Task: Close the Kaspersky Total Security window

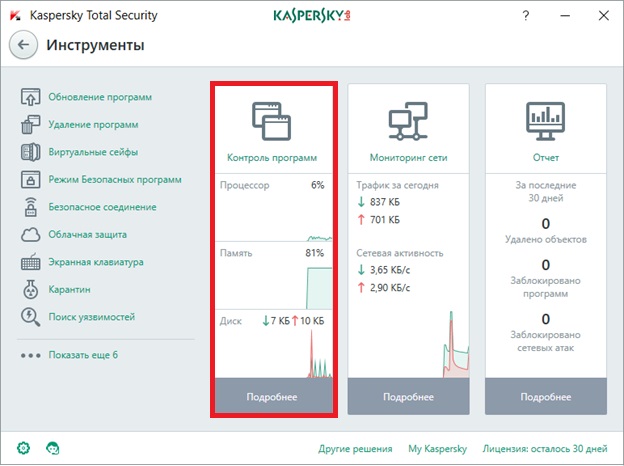Action: click(604, 16)
